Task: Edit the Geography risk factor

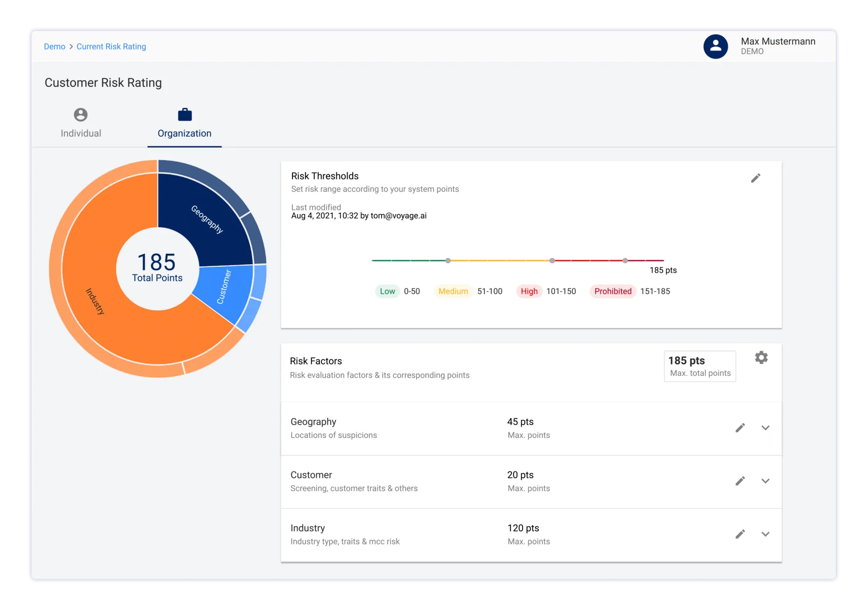Action: [741, 427]
